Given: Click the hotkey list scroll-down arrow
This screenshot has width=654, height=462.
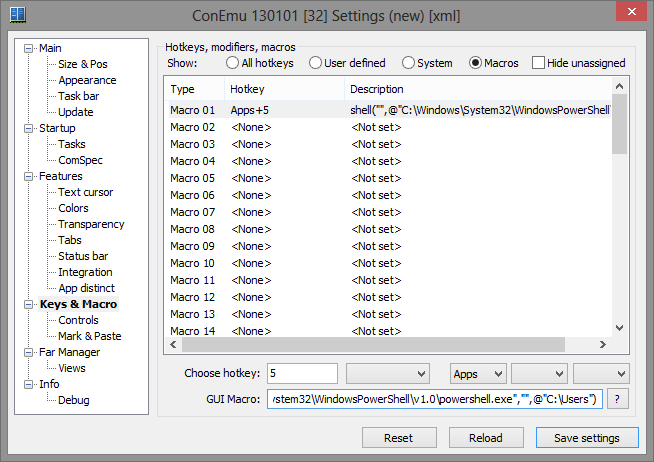Looking at the screenshot, I should pos(619,328).
